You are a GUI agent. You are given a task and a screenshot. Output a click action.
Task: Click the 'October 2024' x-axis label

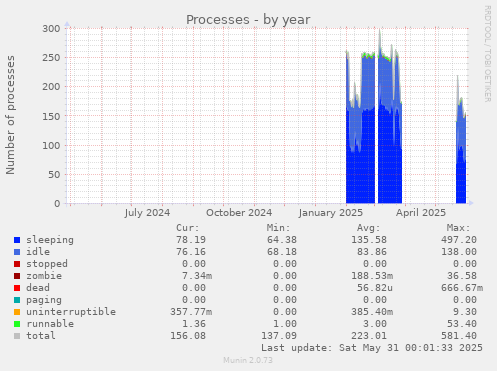239,213
